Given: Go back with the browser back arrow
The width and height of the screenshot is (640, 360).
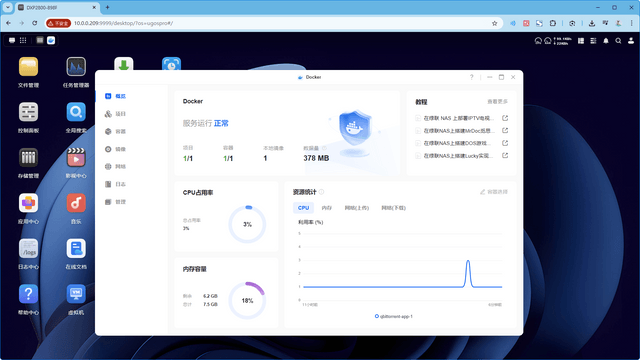Looking at the screenshot, I should tap(9, 23).
